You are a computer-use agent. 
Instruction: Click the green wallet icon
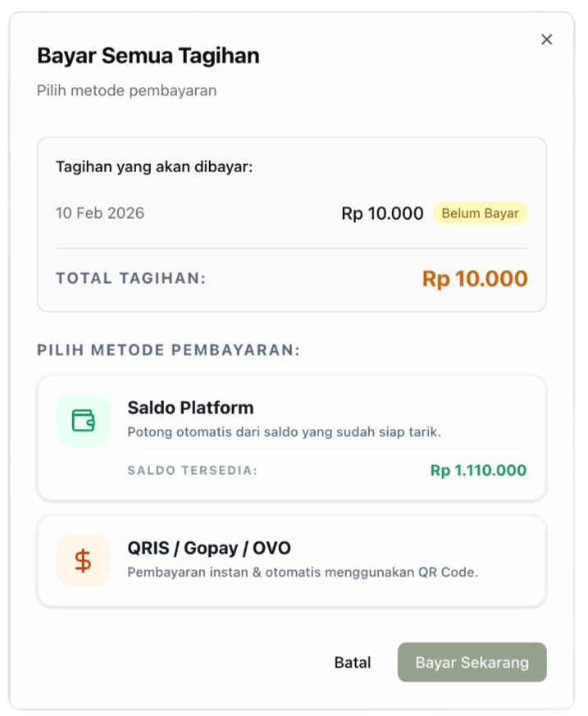tap(83, 421)
